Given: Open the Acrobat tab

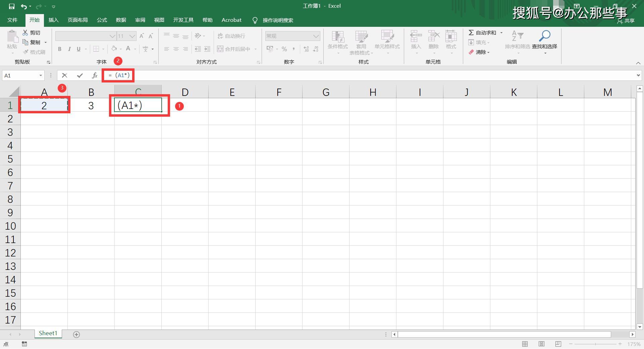Looking at the screenshot, I should [x=231, y=20].
